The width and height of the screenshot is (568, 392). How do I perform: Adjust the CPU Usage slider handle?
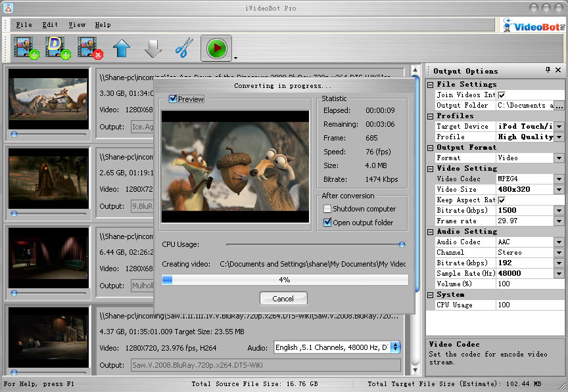pos(402,245)
